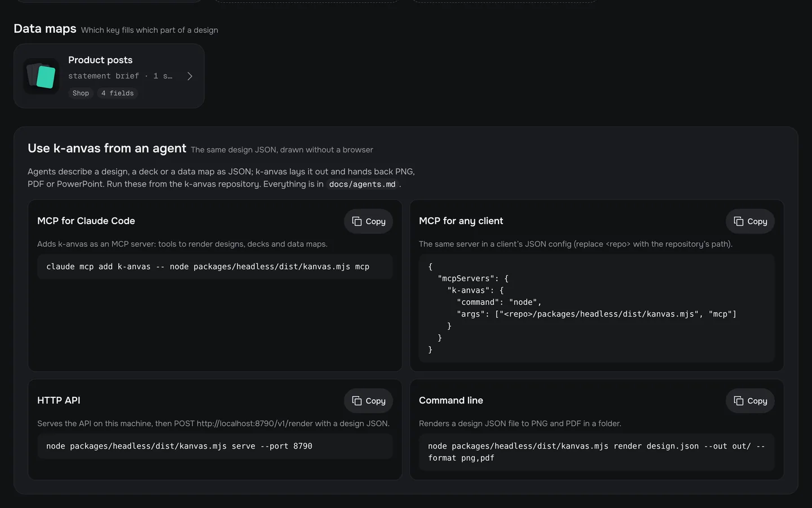Image resolution: width=812 pixels, height=508 pixels.
Task: Click the Command line card title
Action: (x=451, y=400)
